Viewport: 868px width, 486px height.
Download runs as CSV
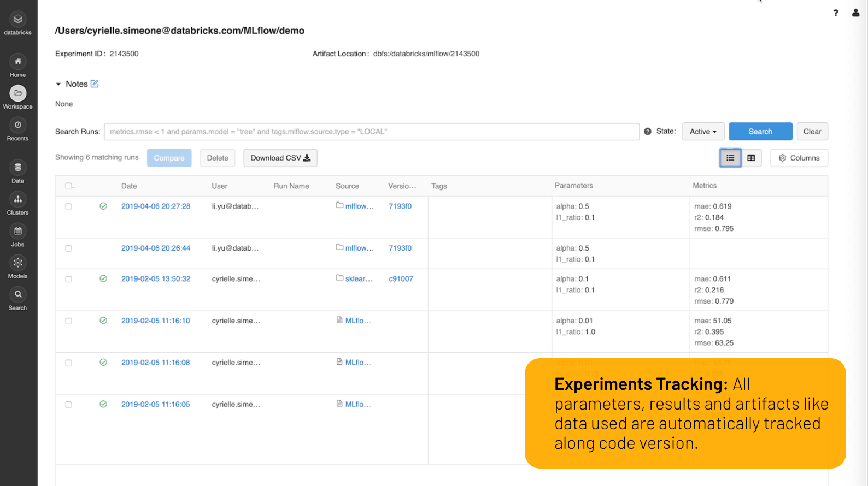[280, 158]
